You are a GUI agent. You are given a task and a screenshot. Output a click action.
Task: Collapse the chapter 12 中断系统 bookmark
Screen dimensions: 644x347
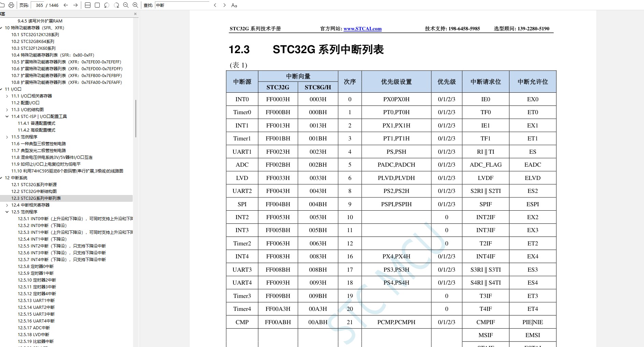[x=1, y=178]
